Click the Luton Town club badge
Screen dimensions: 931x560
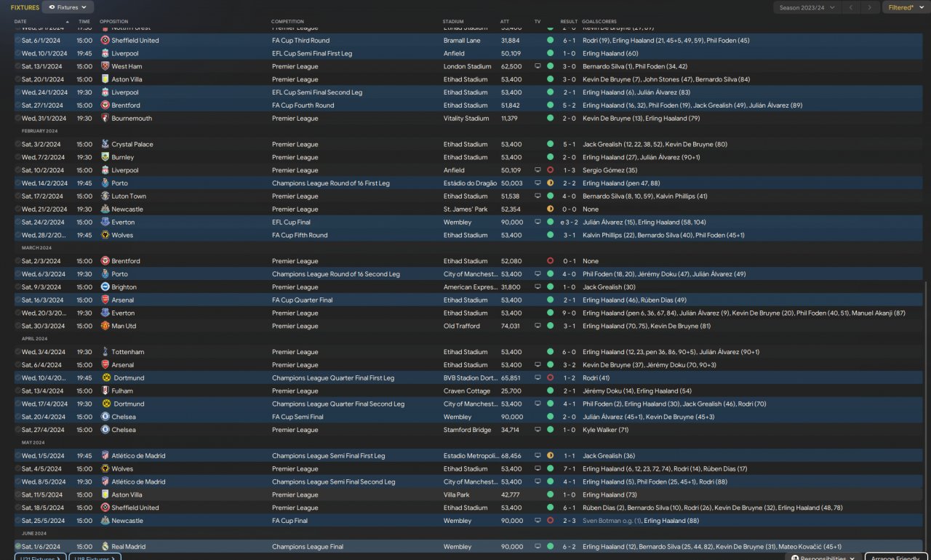[x=105, y=196]
